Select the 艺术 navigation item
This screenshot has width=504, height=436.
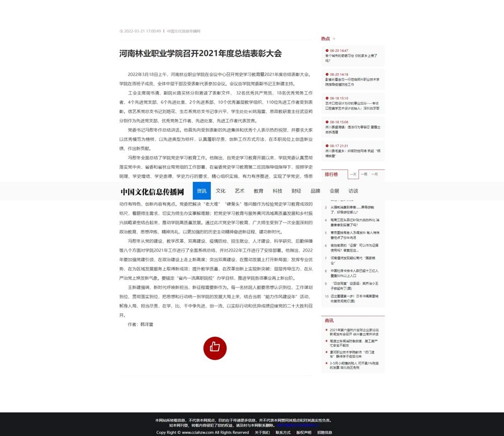[239, 191]
